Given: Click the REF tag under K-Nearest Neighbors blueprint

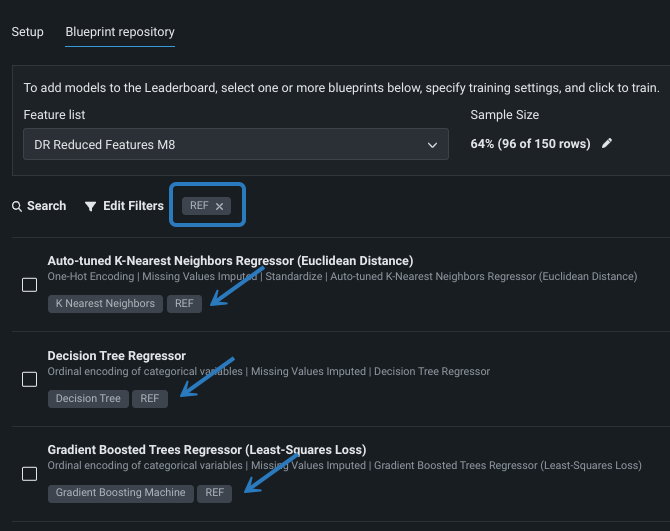Looking at the screenshot, I should (x=184, y=304).
